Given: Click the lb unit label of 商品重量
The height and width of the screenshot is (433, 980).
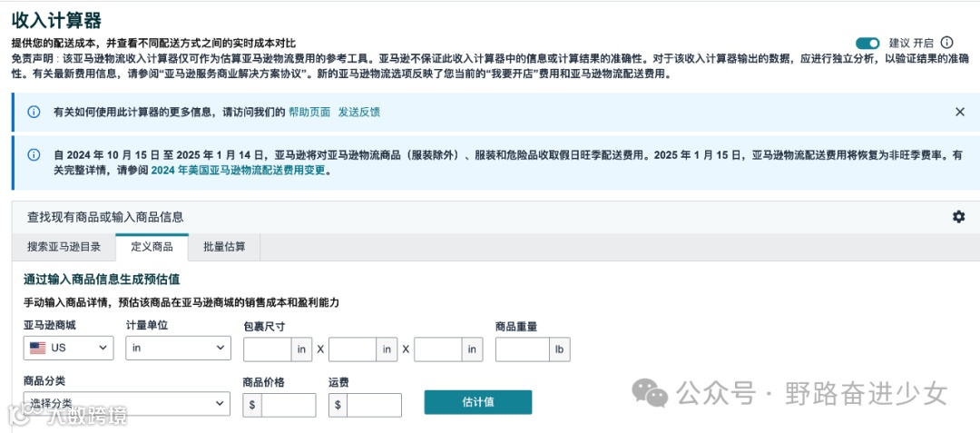Looking at the screenshot, I should (559, 349).
